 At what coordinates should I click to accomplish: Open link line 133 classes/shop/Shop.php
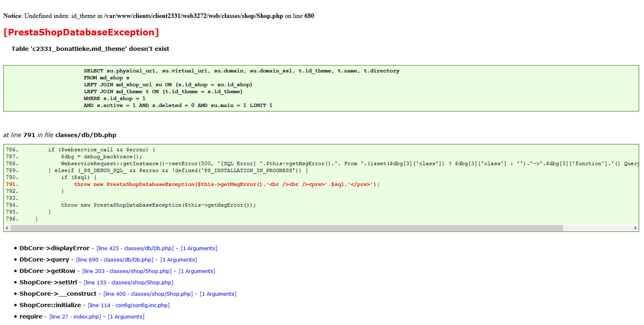pos(129,283)
